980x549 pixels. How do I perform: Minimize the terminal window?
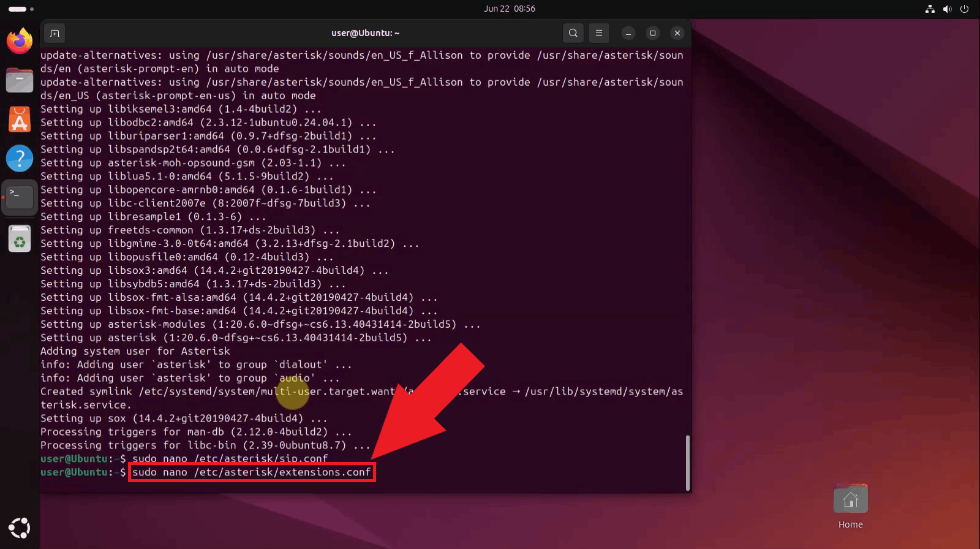[x=628, y=33]
